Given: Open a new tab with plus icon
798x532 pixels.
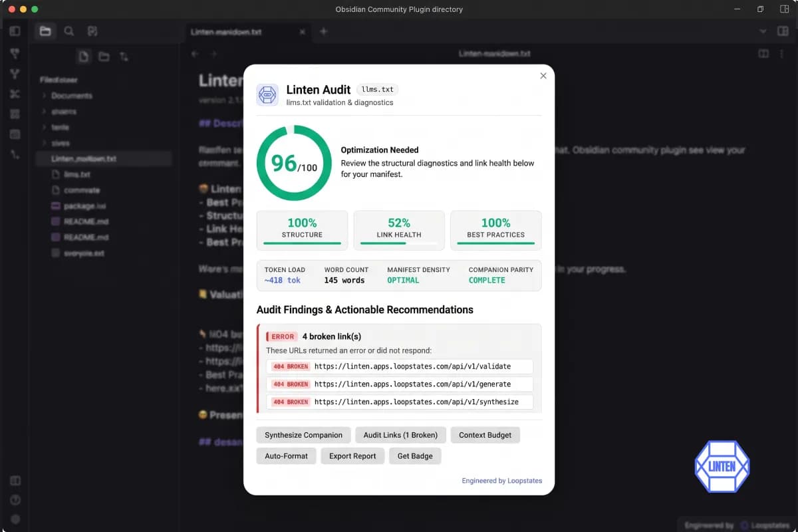Looking at the screenshot, I should coord(323,31).
